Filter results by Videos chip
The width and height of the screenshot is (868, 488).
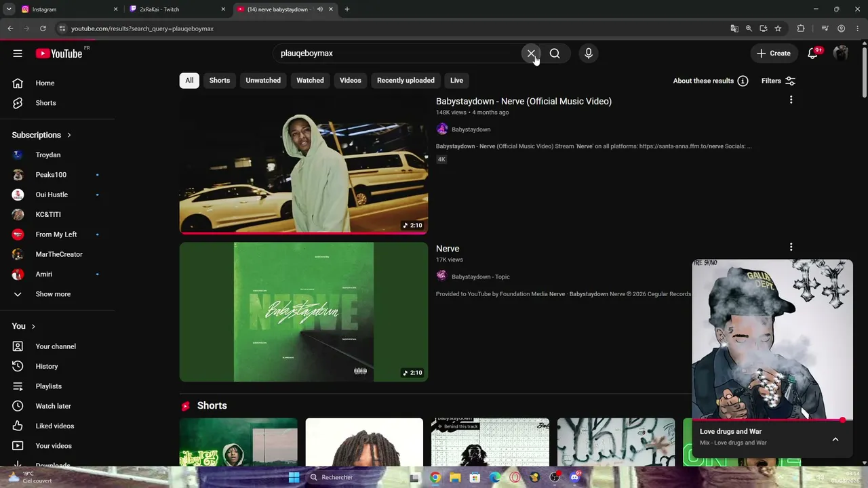[x=351, y=81]
